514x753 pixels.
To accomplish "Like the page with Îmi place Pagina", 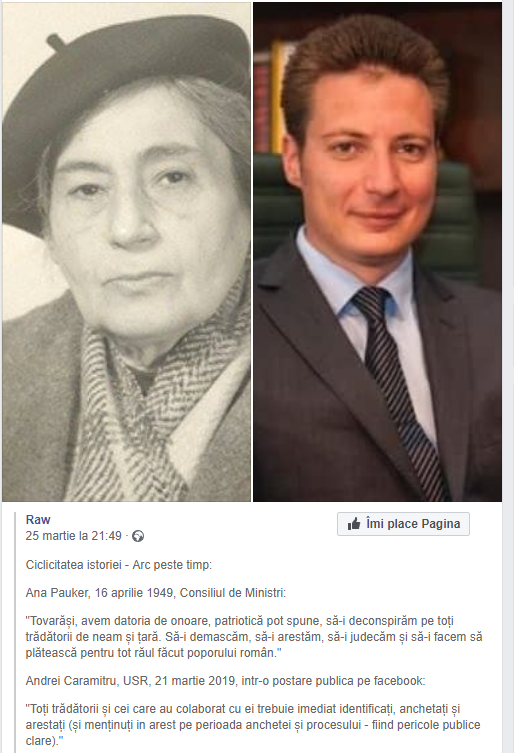I will pyautogui.click(x=404, y=523).
